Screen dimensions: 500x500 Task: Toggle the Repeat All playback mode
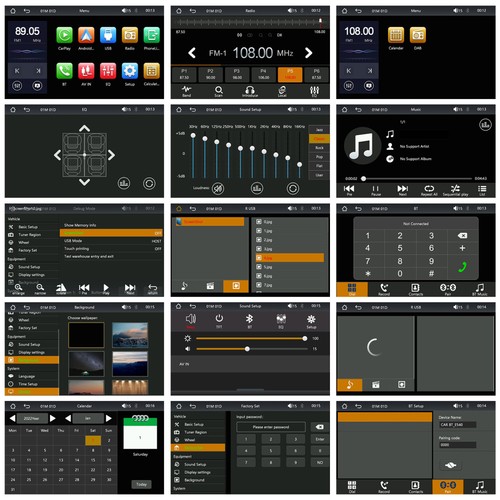point(429,189)
